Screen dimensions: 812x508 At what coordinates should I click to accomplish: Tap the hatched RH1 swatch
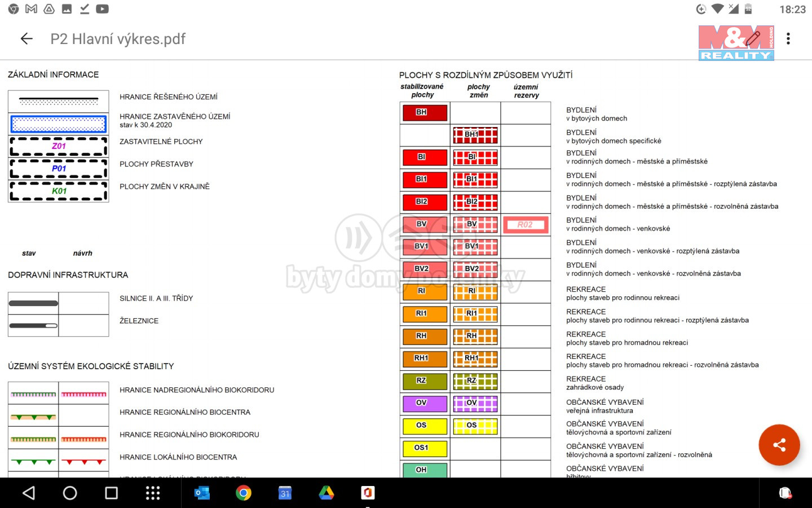[x=475, y=359]
